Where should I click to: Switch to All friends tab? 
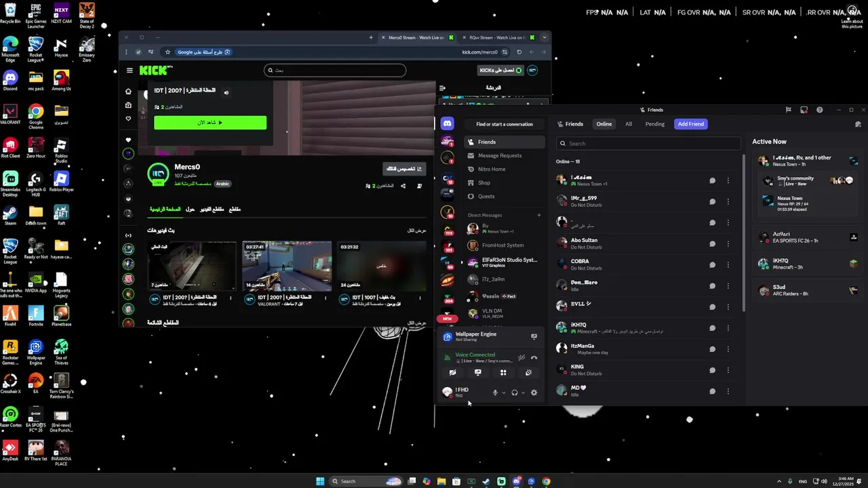[629, 124]
